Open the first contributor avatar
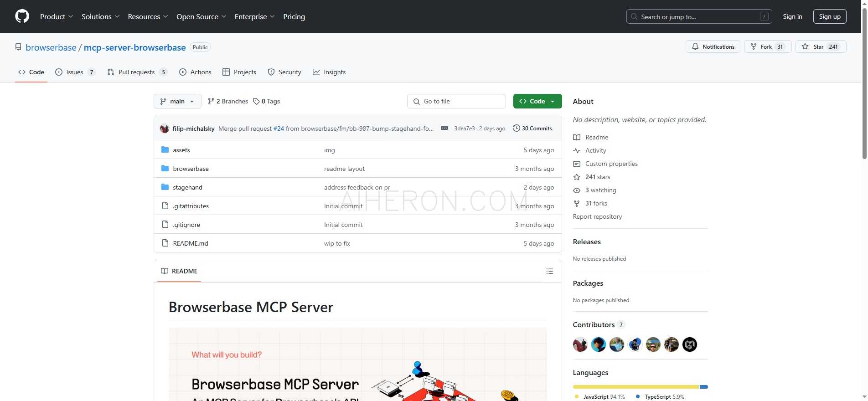868x401 pixels. pos(580,344)
